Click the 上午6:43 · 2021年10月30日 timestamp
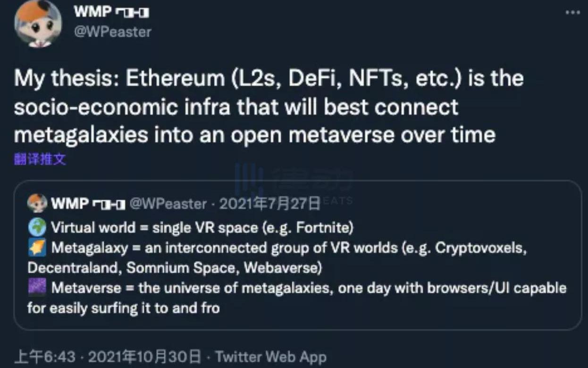 (108, 357)
